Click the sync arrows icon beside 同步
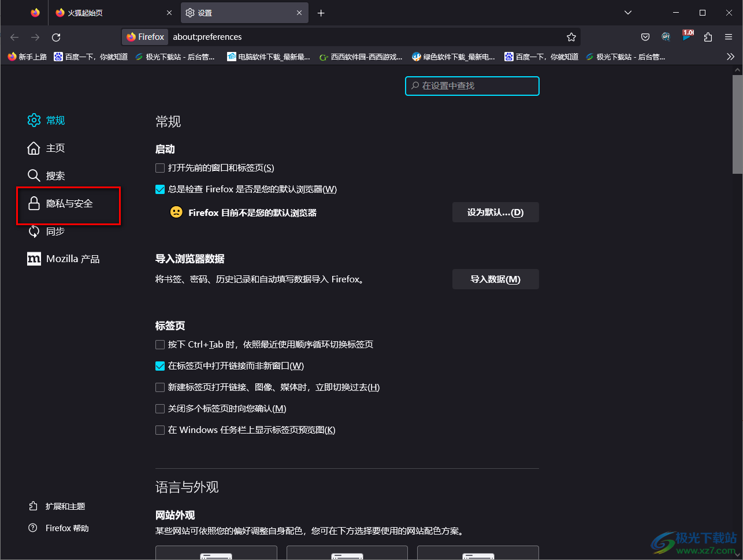The image size is (743, 560). pyautogui.click(x=34, y=231)
